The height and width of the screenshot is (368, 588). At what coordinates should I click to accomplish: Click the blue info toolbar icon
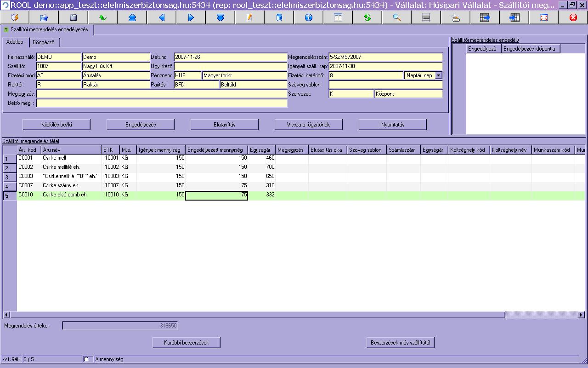coord(309,17)
